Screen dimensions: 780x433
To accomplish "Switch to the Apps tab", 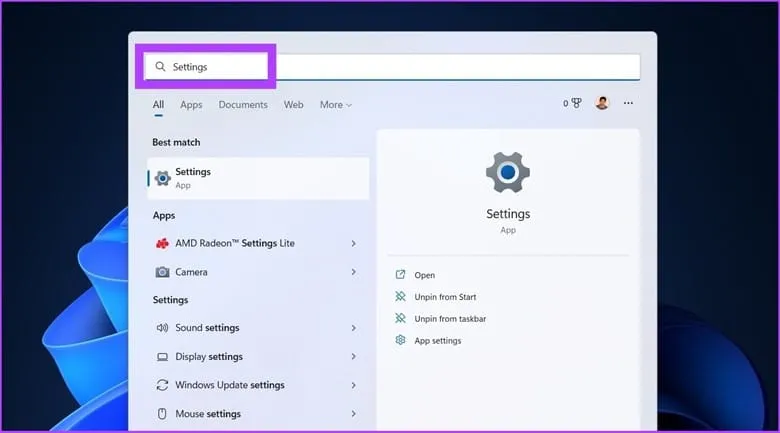I will click(x=191, y=105).
